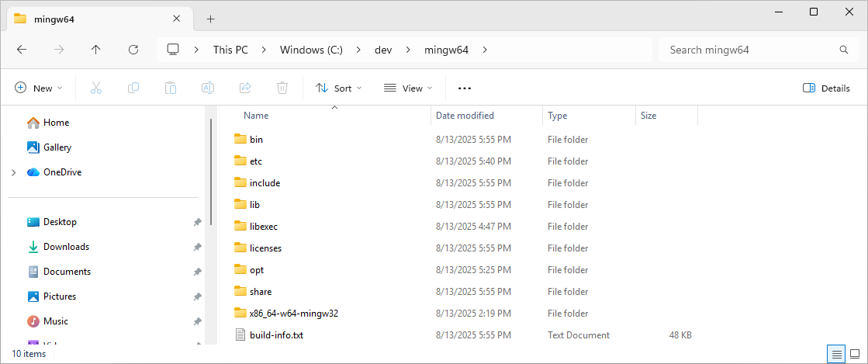This screenshot has width=868, height=364.
Task: Go up one directory level
Action: pyautogui.click(x=96, y=50)
